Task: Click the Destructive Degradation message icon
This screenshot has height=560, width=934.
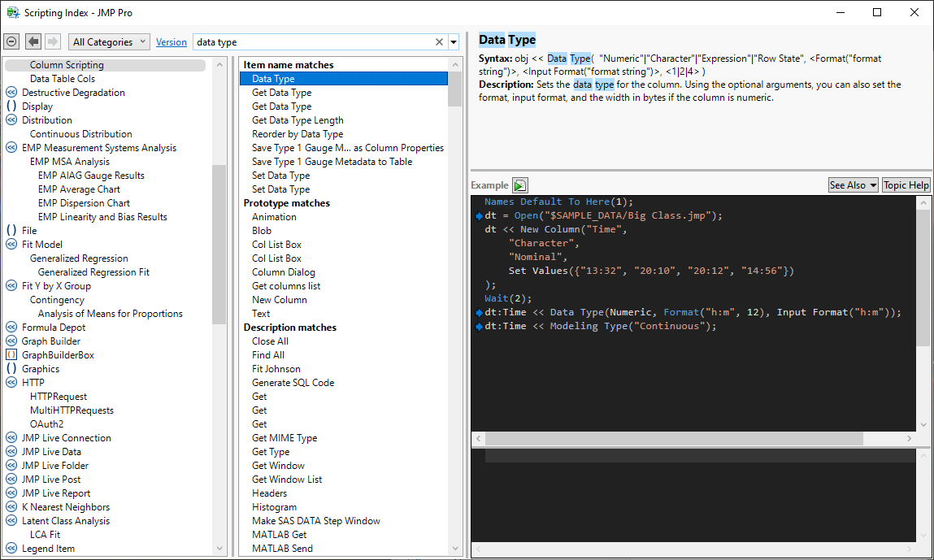Action: pos(11,93)
